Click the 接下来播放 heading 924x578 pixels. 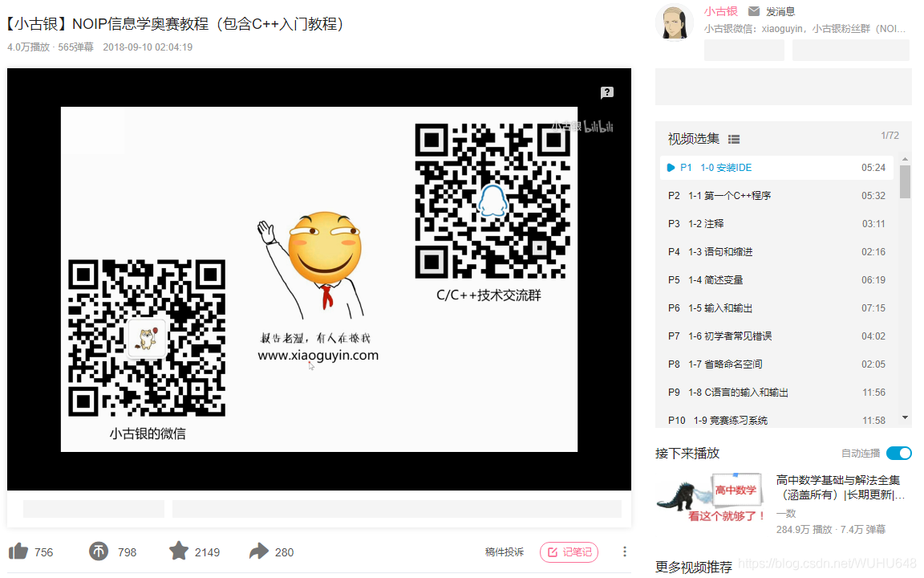point(687,453)
